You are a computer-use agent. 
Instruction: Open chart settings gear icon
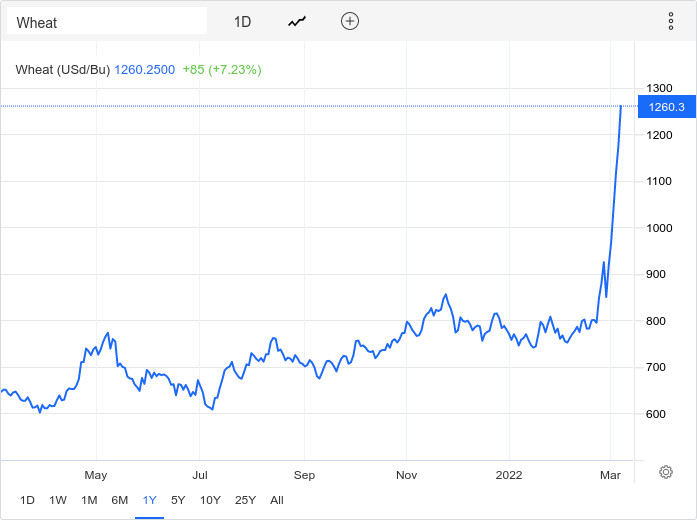665,472
